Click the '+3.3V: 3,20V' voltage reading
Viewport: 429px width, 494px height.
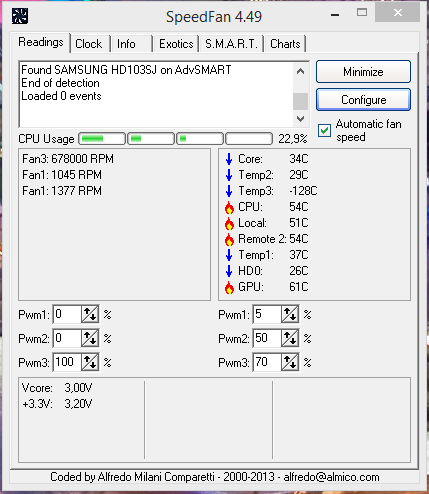(57, 404)
